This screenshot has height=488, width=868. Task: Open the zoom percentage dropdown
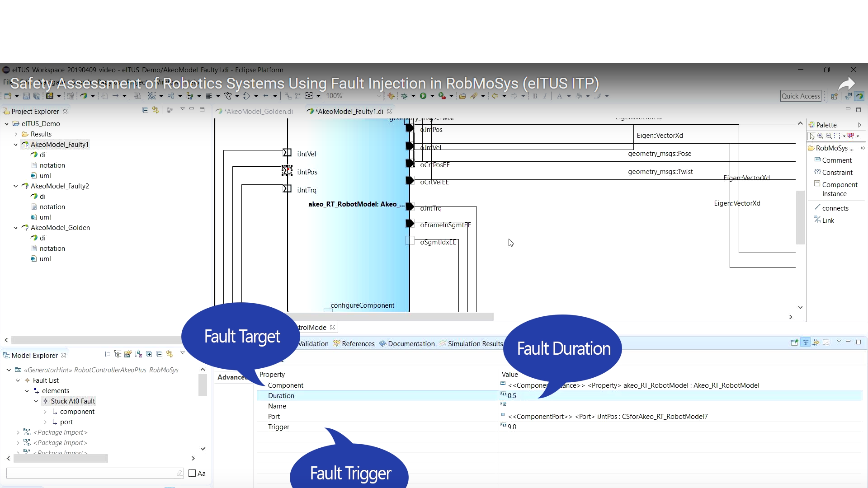point(379,96)
